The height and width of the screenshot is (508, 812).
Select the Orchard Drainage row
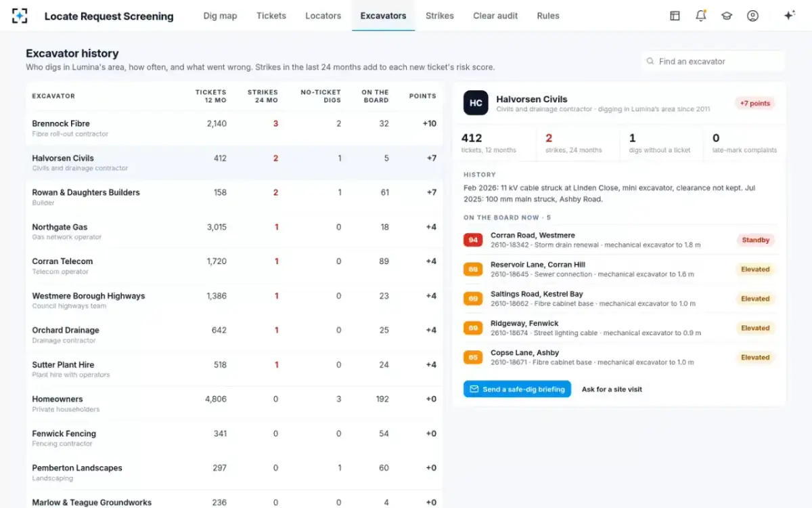(234, 335)
